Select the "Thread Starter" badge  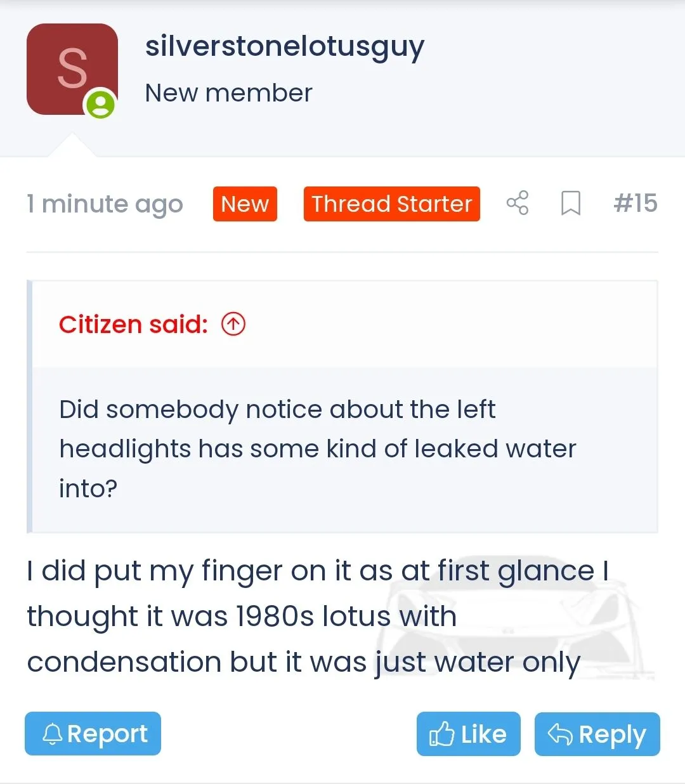pos(391,204)
